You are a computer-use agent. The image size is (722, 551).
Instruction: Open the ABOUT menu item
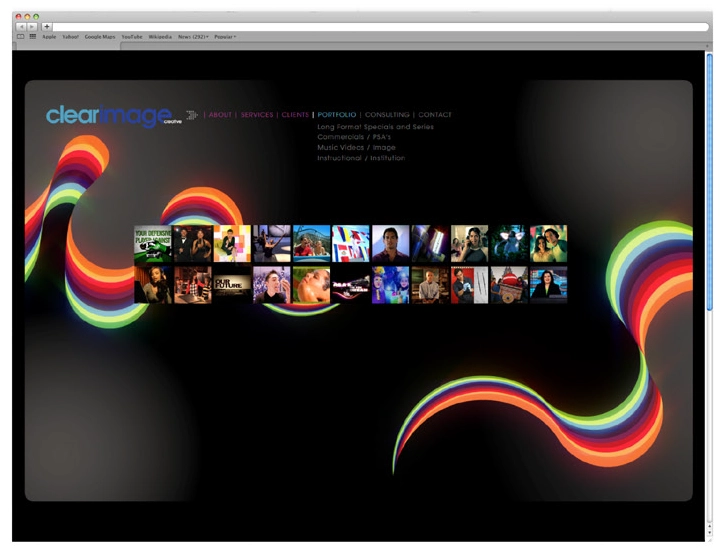pos(220,115)
